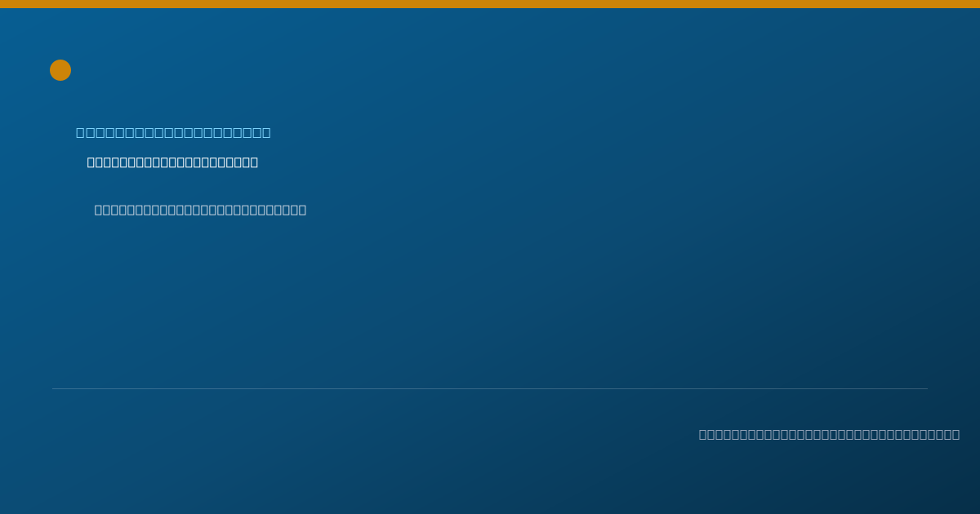Click the bright white subtitle text line
This screenshot has height=514, width=980.
coord(172,162)
